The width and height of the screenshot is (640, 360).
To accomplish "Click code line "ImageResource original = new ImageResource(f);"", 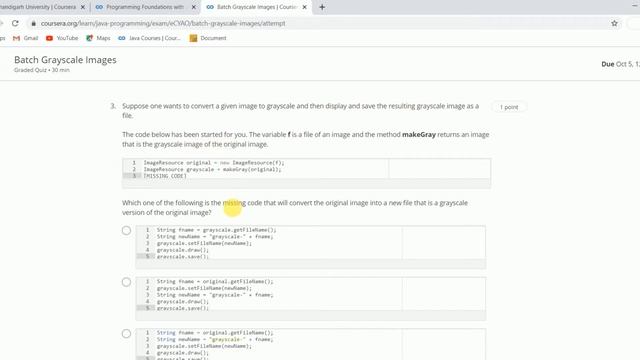I will pyautogui.click(x=214, y=162).
